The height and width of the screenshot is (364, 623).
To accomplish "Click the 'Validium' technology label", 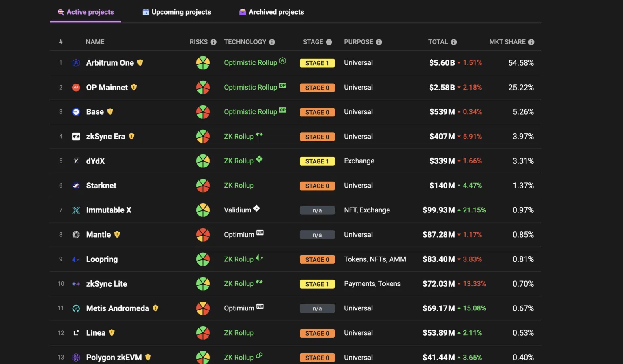I will click(238, 210).
